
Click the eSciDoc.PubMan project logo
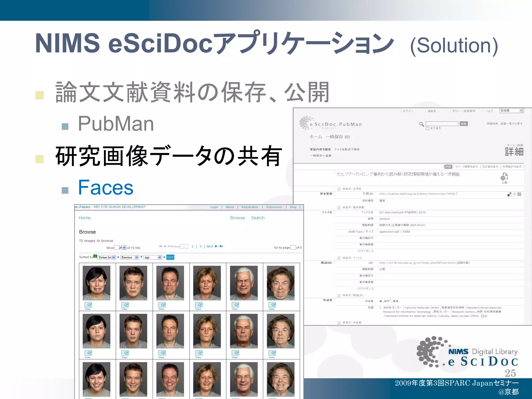click(x=330, y=123)
